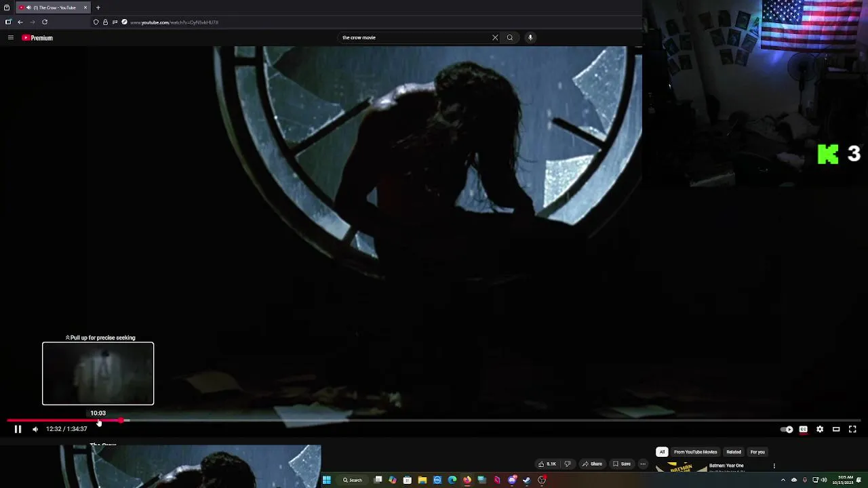Mute the video with the speaker icon

pos(35,429)
